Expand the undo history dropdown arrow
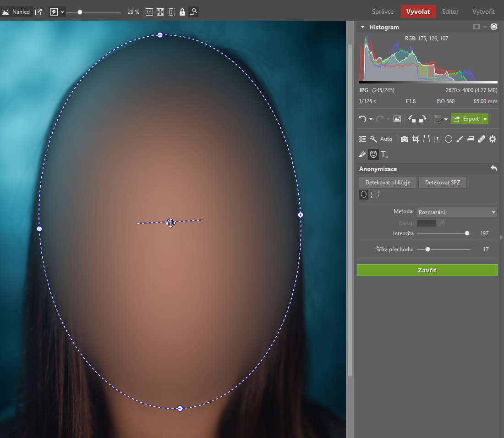 click(371, 119)
